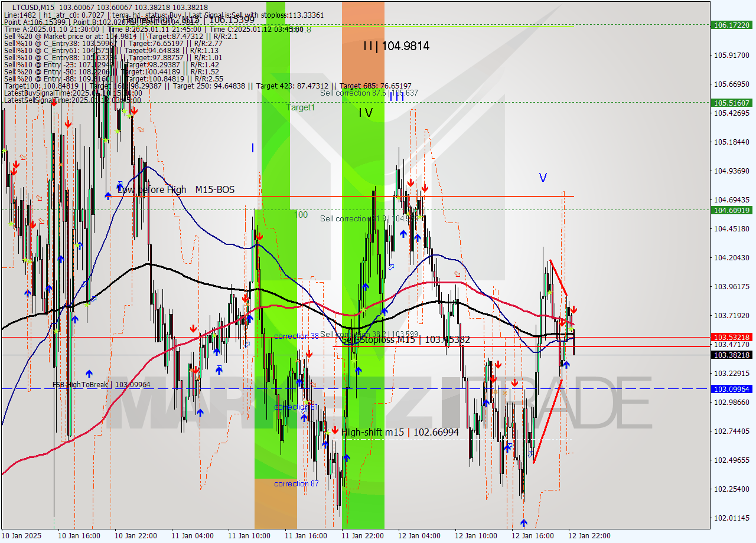Click the 'I V' wave label
The width and height of the screenshot is (756, 543).
[366, 112]
